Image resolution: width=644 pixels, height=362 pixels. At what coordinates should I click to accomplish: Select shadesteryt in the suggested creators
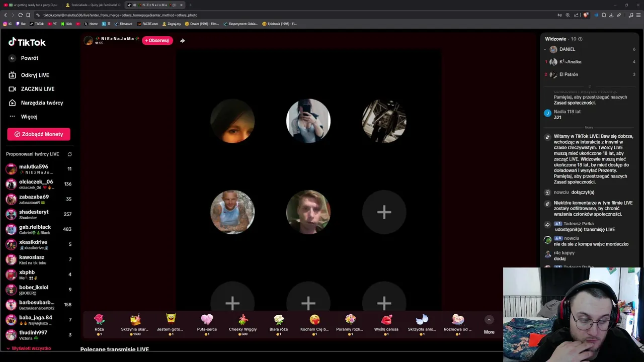click(x=39, y=214)
